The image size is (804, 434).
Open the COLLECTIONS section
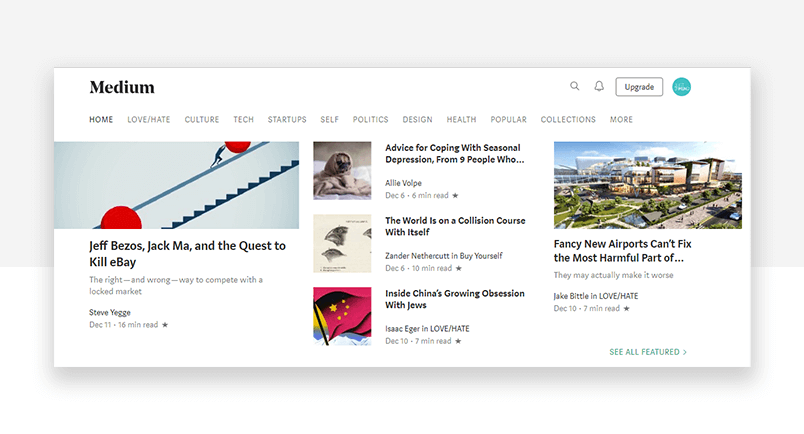(568, 120)
